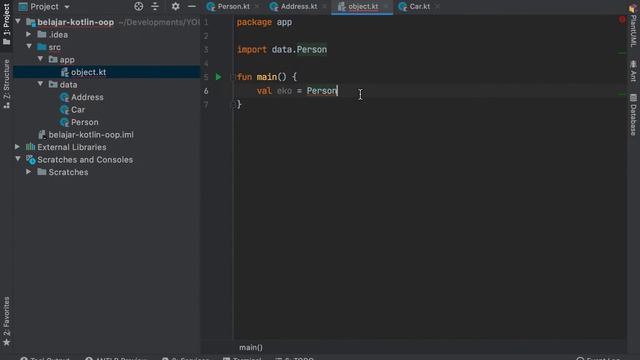
Task: Click the 'fun main()' declaration
Action: [x=262, y=77]
